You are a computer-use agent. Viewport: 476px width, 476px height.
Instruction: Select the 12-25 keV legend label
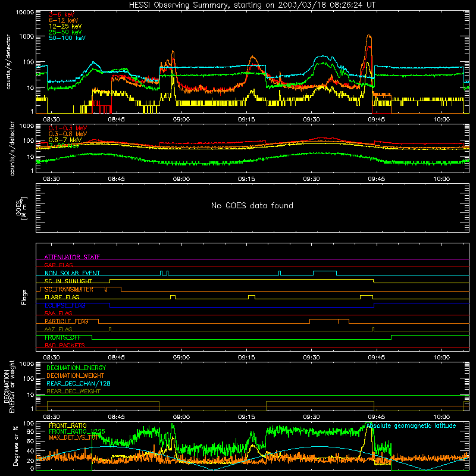coord(65,26)
